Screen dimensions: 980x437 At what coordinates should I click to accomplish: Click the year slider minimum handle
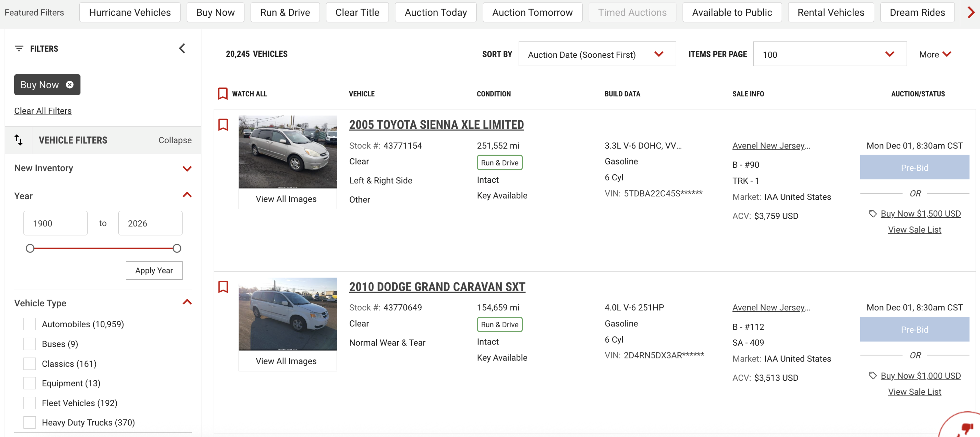[x=30, y=248]
